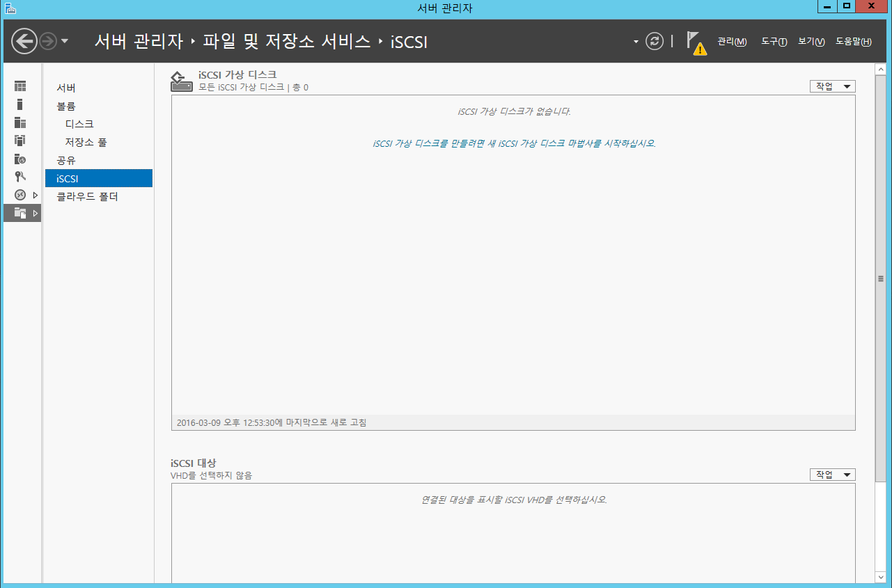Select 저장소 풀 in navigation
Image resolution: width=892 pixels, height=588 pixels.
[86, 142]
